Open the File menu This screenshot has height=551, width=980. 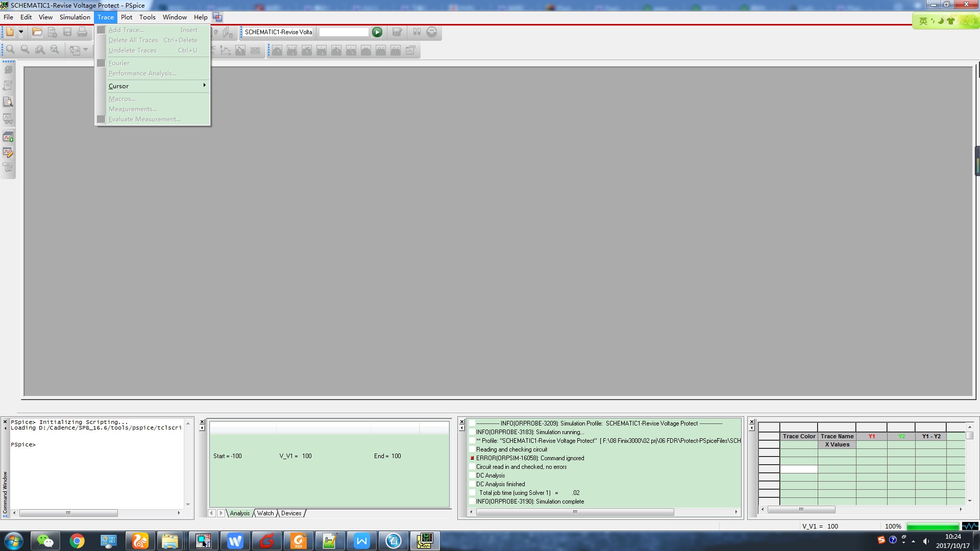[9, 17]
